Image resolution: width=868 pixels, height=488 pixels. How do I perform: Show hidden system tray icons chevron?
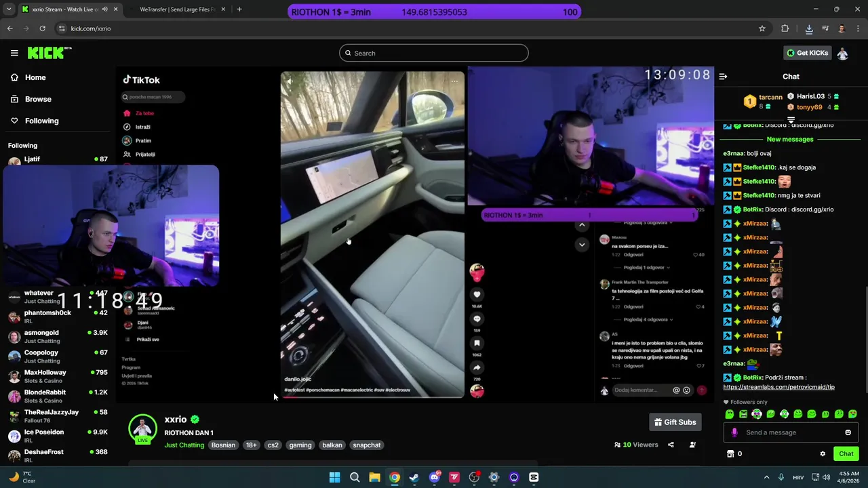[x=767, y=477]
